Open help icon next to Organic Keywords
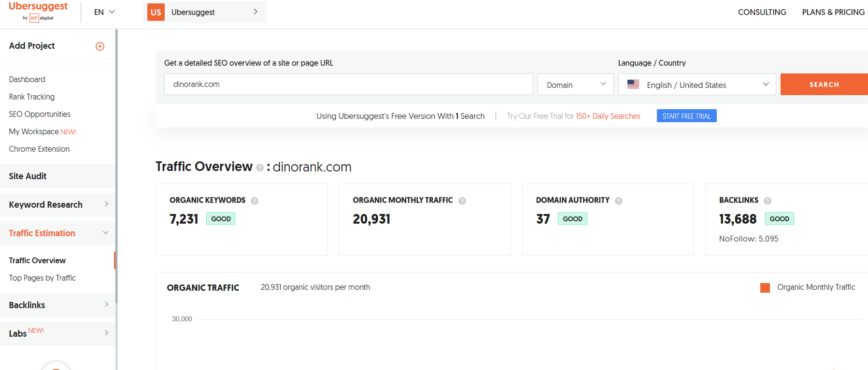Image resolution: width=868 pixels, height=370 pixels. pos(255,201)
